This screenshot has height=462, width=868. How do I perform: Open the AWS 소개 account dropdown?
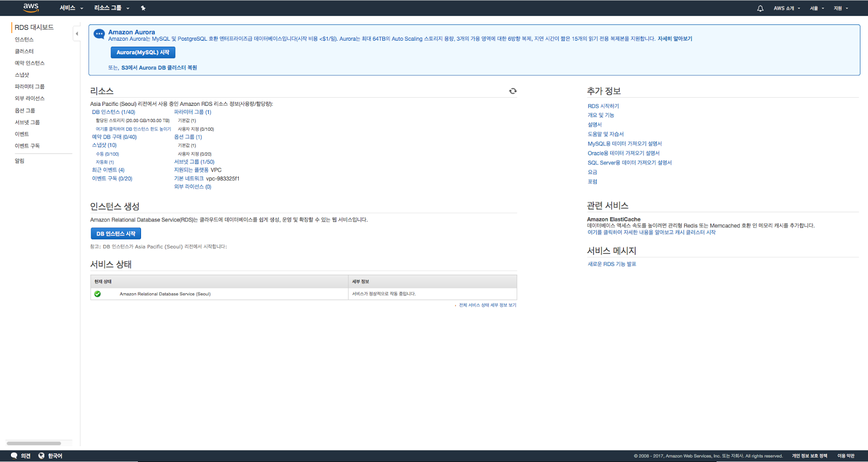(x=787, y=8)
